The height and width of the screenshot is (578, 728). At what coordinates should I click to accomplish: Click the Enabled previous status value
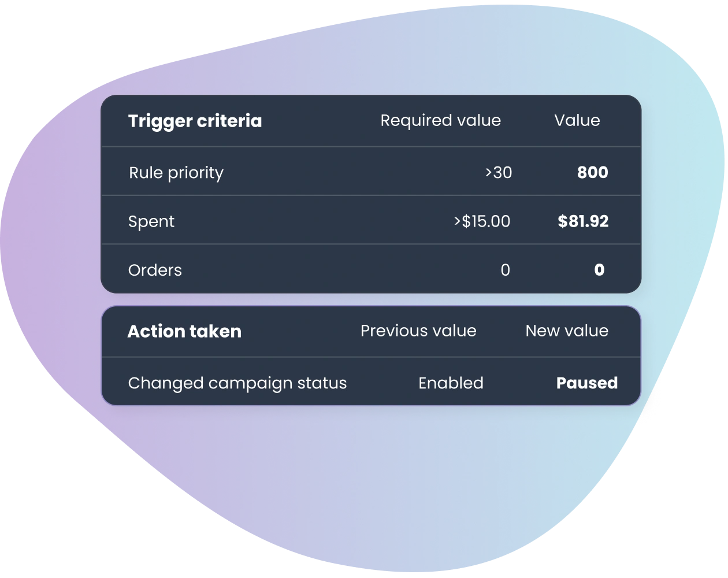[451, 383]
